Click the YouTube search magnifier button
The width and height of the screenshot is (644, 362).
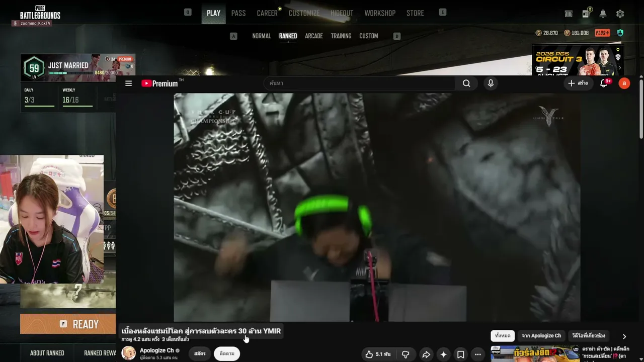click(x=466, y=83)
